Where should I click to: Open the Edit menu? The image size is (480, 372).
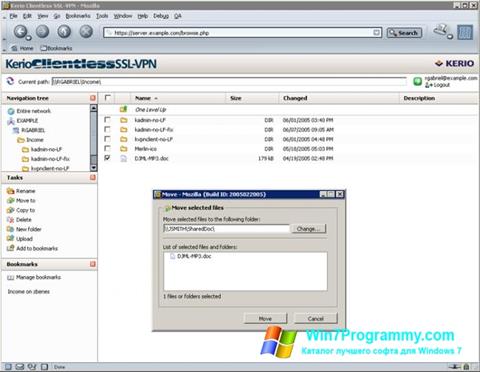27,16
